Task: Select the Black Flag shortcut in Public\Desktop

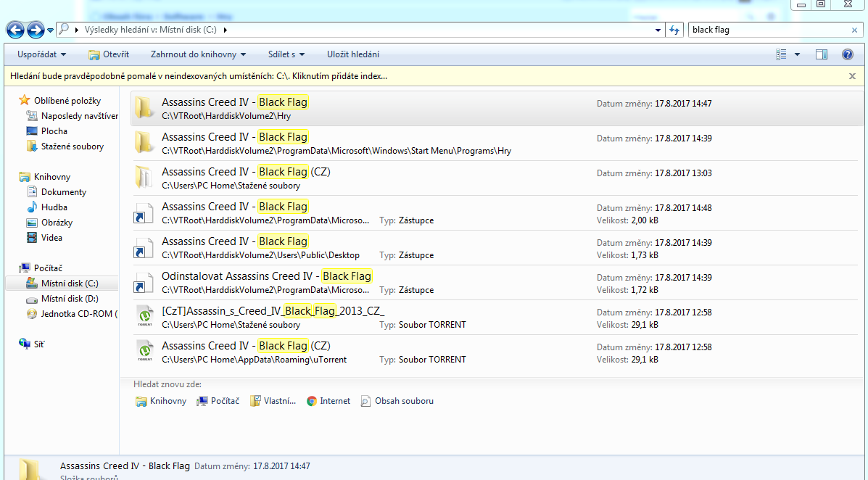Action: pyautogui.click(x=497, y=248)
